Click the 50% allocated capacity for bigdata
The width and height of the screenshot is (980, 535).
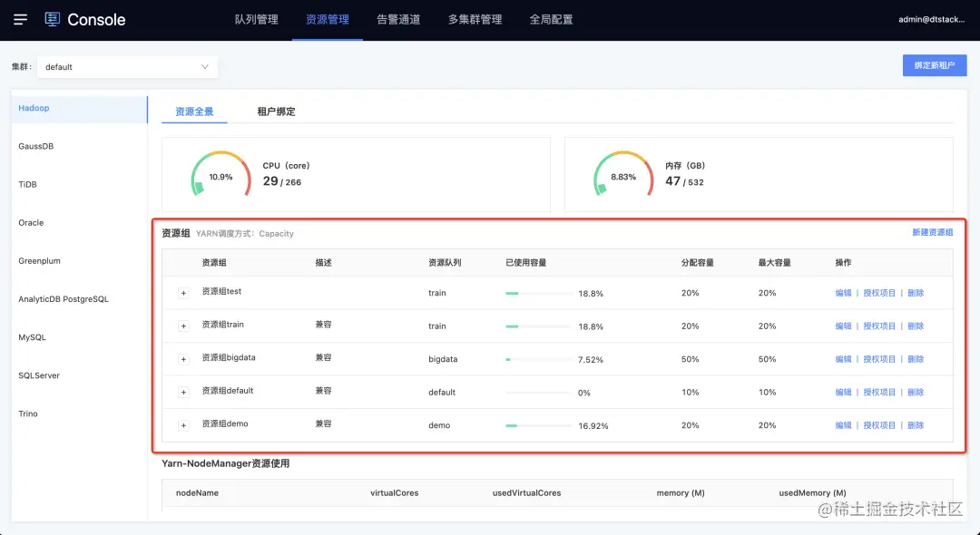(690, 359)
